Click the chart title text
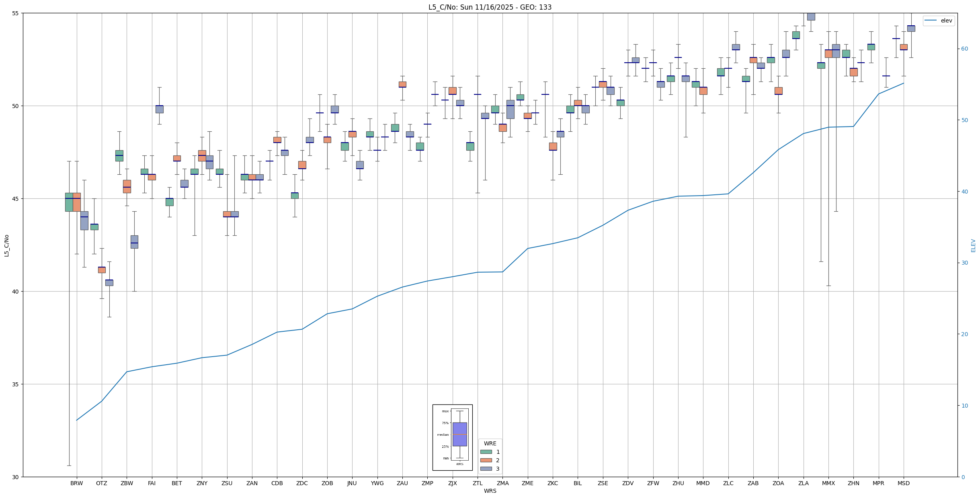The height and width of the screenshot is (498, 980). coord(490,7)
